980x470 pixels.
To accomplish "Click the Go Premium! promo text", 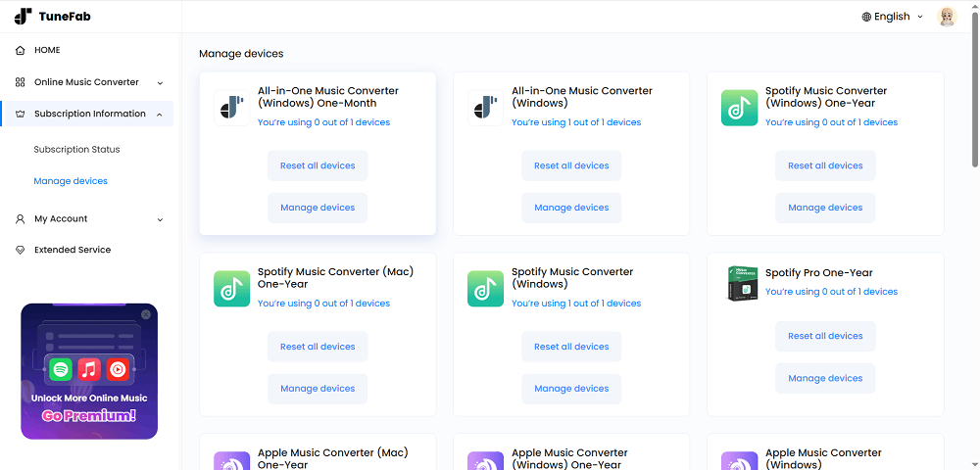I will pos(89,416).
